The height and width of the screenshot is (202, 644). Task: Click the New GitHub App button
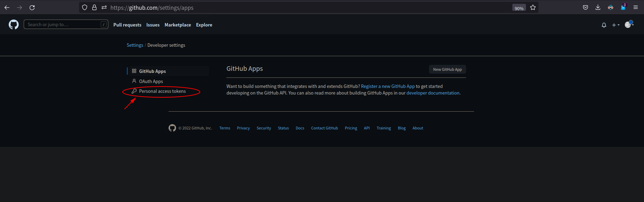coord(447,69)
